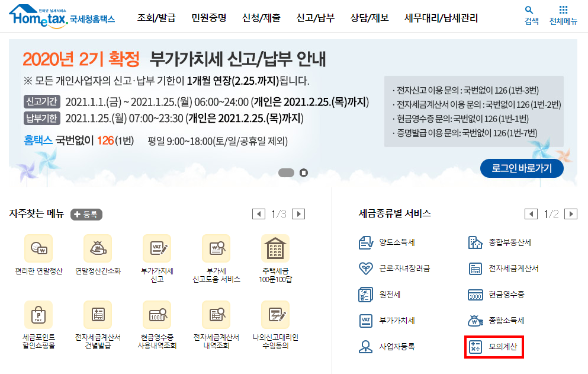Open 주택세금 100문100답 building icon

(275, 248)
